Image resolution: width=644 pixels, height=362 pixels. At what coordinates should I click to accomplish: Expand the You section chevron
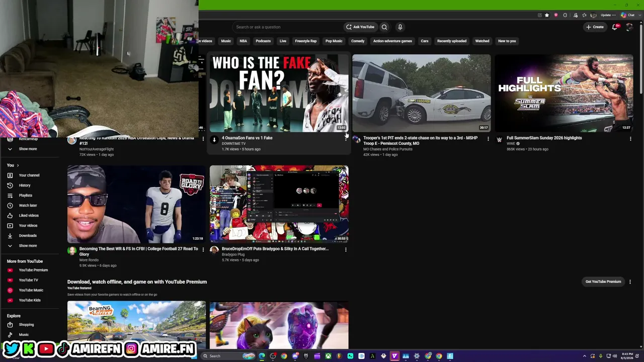point(18,165)
